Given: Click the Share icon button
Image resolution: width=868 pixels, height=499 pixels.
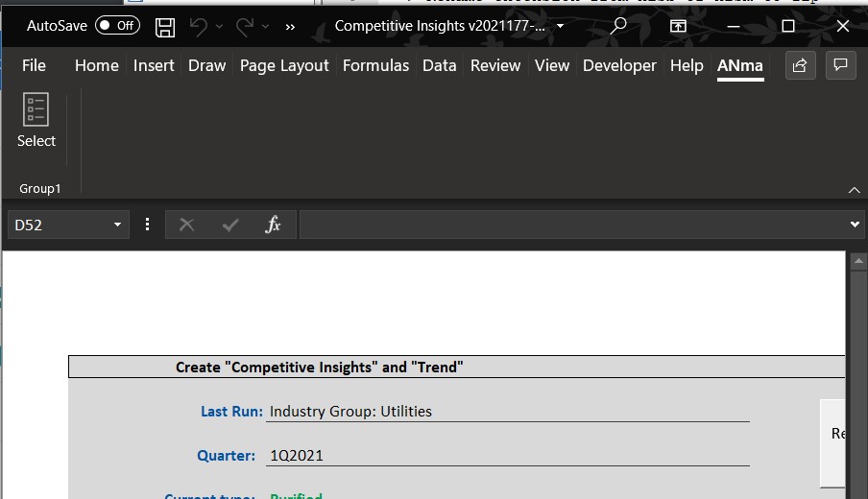Looking at the screenshot, I should [799, 65].
